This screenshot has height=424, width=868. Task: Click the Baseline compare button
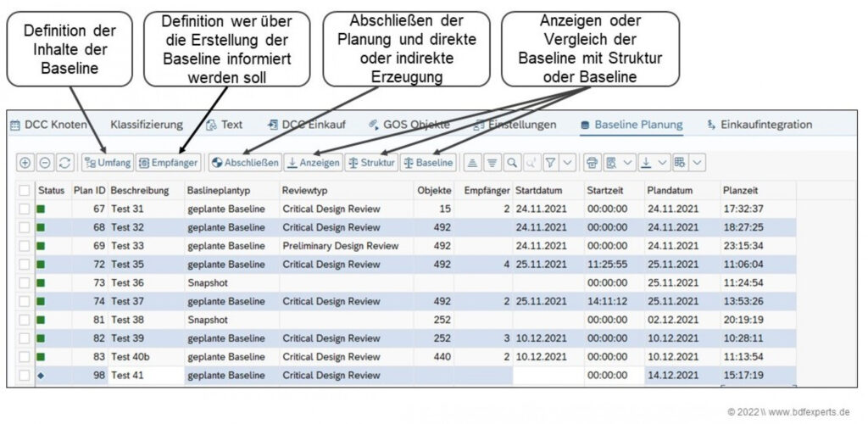(428, 163)
